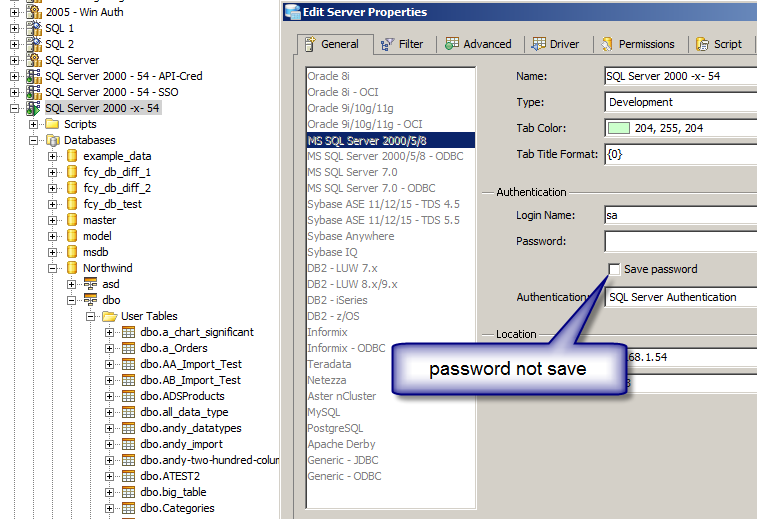Image resolution: width=757 pixels, height=519 pixels.
Task: Click the SQL Server 2000 - 54 - API-Cred icon
Action: (34, 76)
